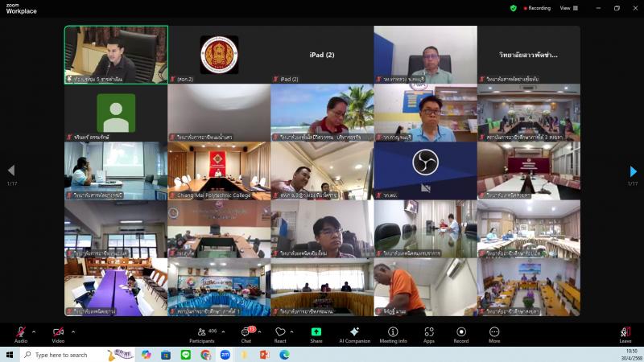Screen dimensions: 644x362
Task: Open Microsoft Store from the taskbar
Action: [166, 355]
